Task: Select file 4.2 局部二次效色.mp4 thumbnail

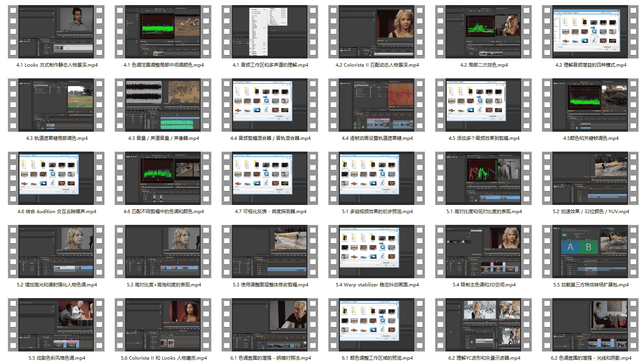Action: tap(483, 32)
